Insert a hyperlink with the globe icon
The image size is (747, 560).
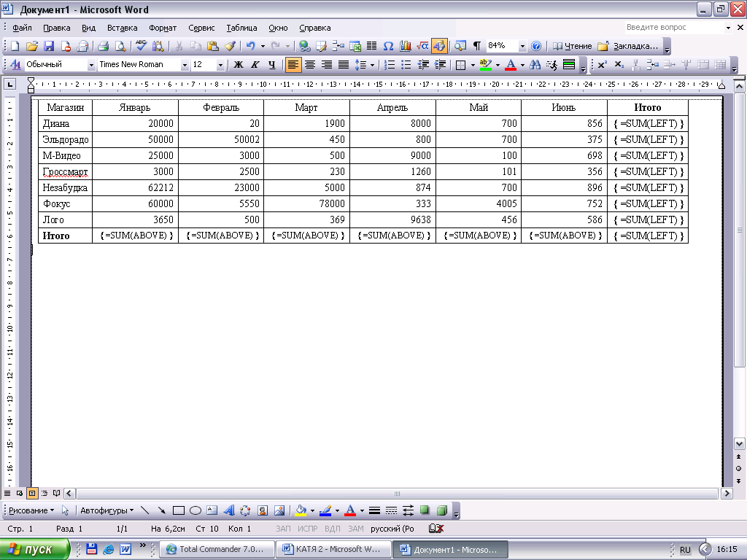(305, 46)
